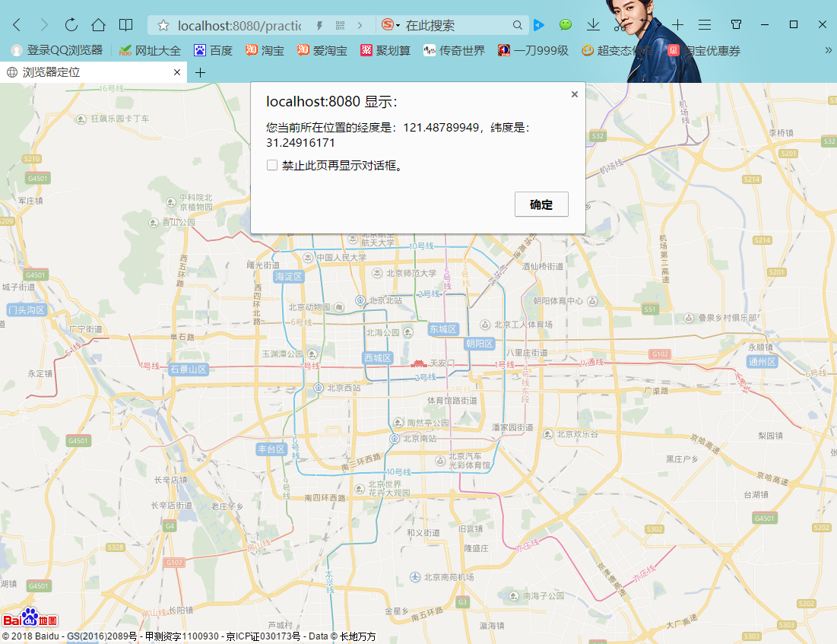Open 百度 bookmark
Image resolution: width=837 pixels, height=644 pixels.
(x=213, y=51)
